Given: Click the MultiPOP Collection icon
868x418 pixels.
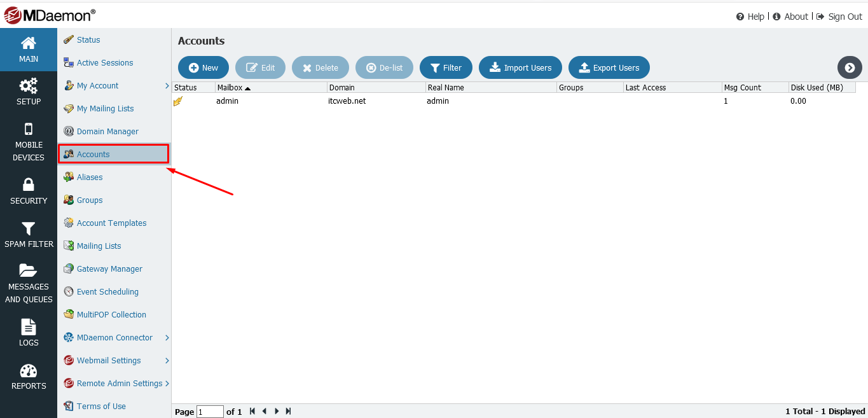Looking at the screenshot, I should point(69,314).
